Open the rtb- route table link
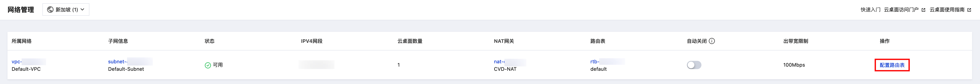 (595, 62)
